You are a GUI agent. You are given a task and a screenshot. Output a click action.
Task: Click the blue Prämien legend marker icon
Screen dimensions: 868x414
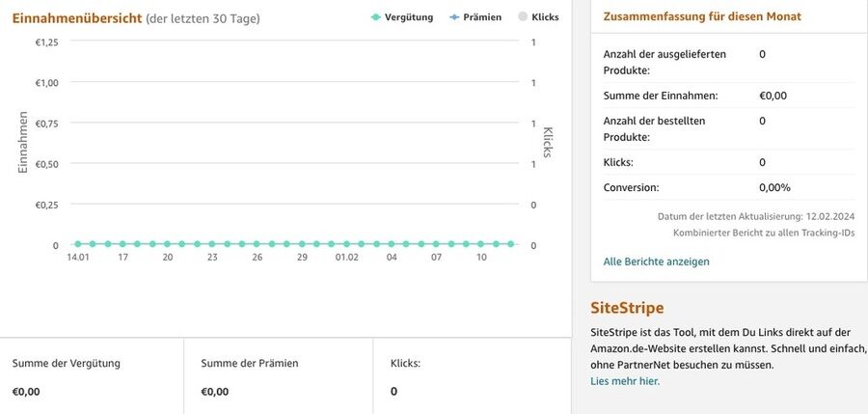454,17
